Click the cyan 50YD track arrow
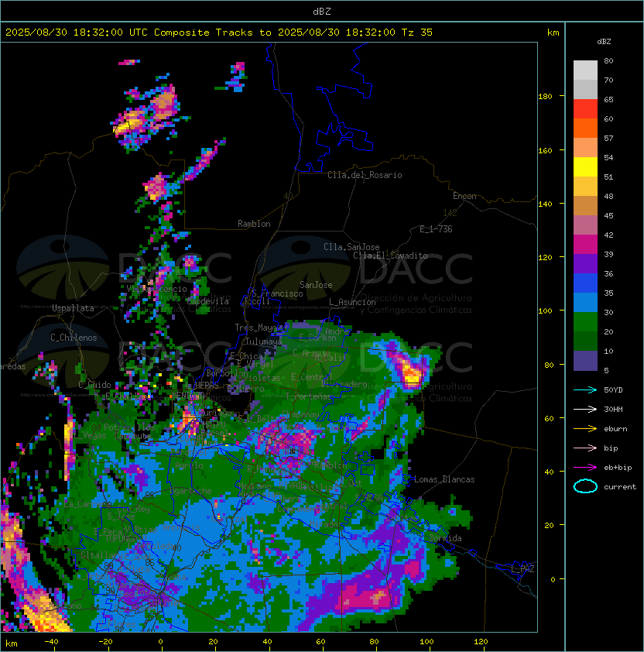Screen dimensions: 644x652 coord(585,389)
